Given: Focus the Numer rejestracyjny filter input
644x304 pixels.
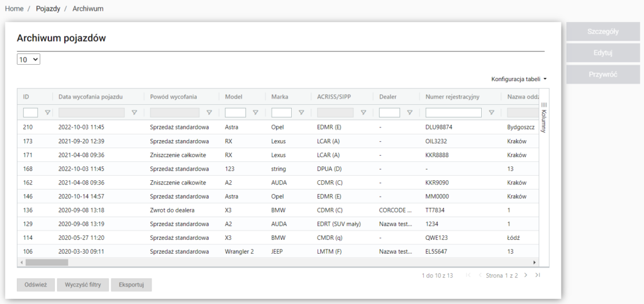Looking at the screenshot, I should click(x=453, y=113).
